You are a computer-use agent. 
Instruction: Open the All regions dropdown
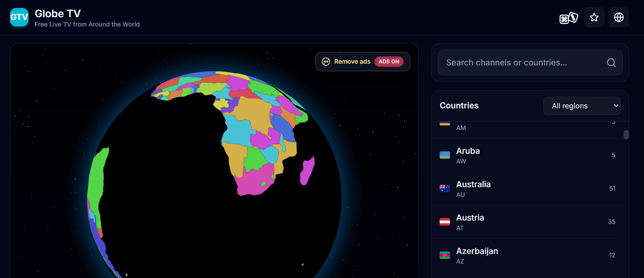pyautogui.click(x=581, y=106)
